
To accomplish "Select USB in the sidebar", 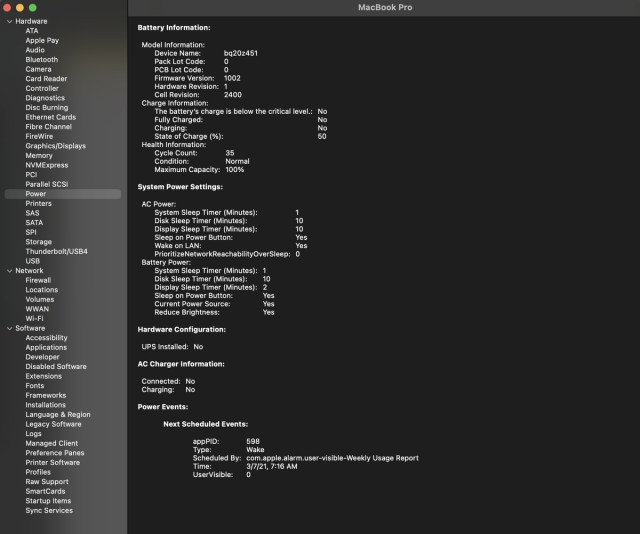I will 33,261.
